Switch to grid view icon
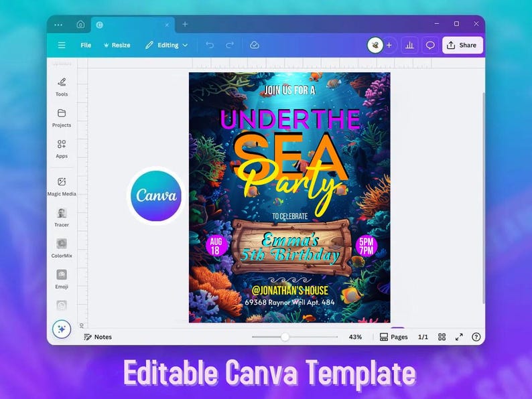Image resolution: width=532 pixels, height=399 pixels. point(442,337)
